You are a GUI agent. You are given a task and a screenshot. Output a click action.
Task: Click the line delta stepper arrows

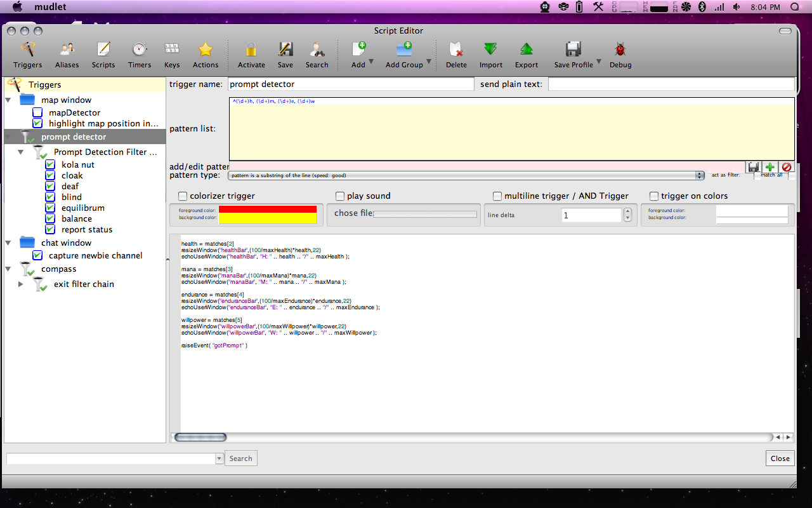pos(627,215)
